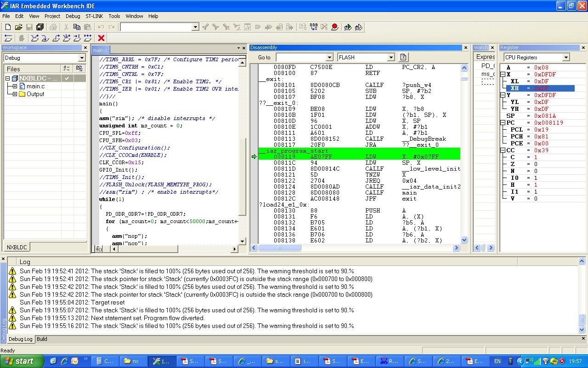Image resolution: width=588 pixels, height=368 pixels.
Task: Click the Open file folder icon
Action: coord(18,27)
